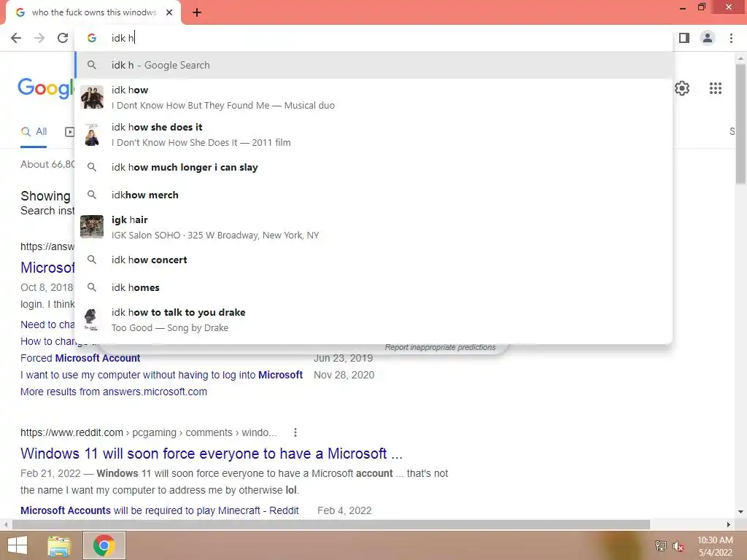Click the network tray icon
Image resolution: width=747 pixels, height=560 pixels.
661,546
